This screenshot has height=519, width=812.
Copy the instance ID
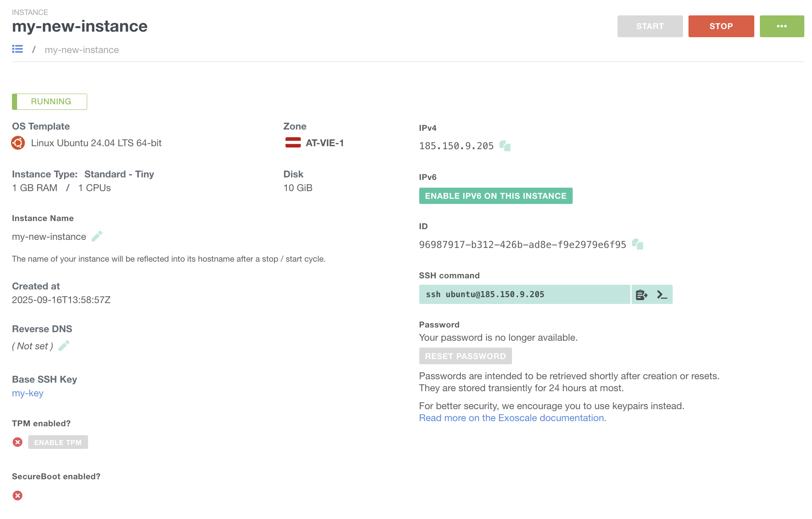click(x=638, y=244)
